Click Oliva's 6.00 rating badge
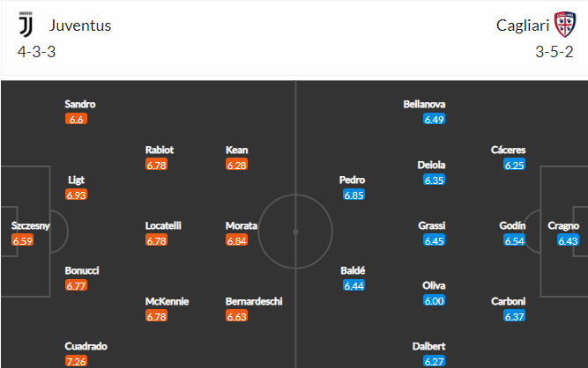 (x=434, y=300)
